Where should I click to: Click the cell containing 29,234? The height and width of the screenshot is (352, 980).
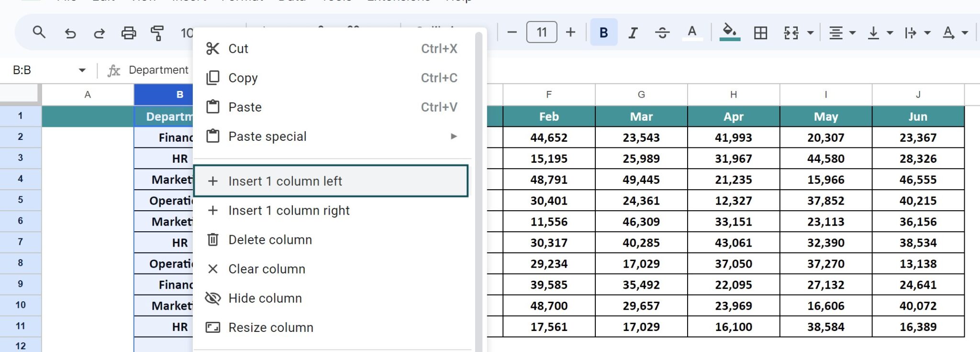point(549,264)
